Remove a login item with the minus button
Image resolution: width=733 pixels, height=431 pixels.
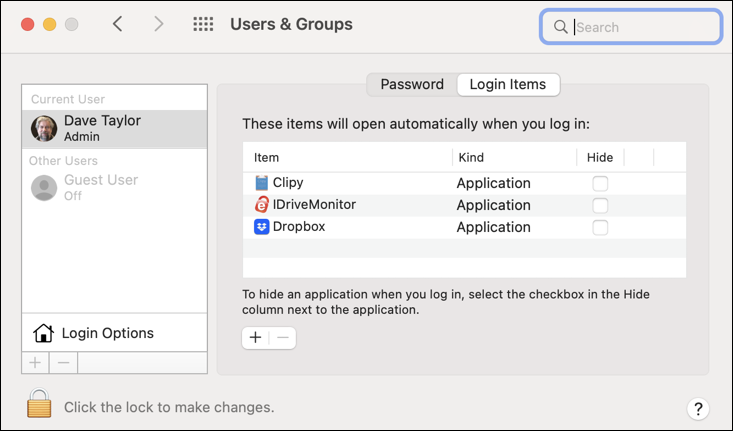click(282, 338)
